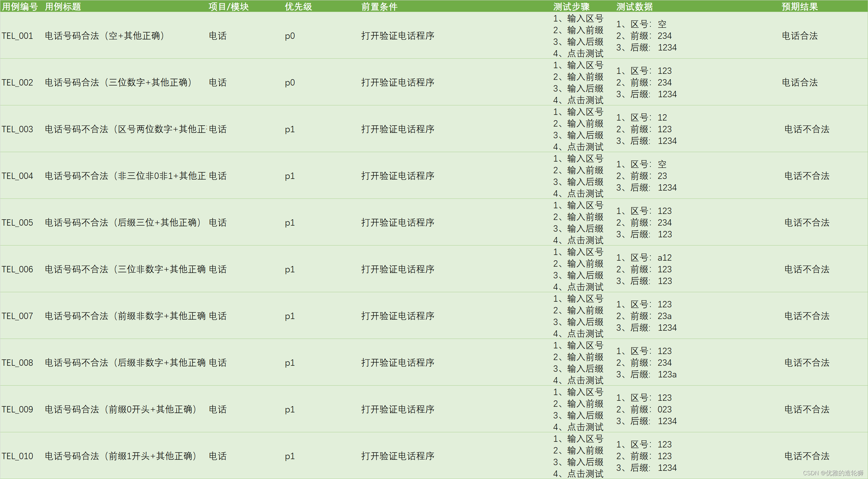Select cell TEL_010

click(x=18, y=456)
